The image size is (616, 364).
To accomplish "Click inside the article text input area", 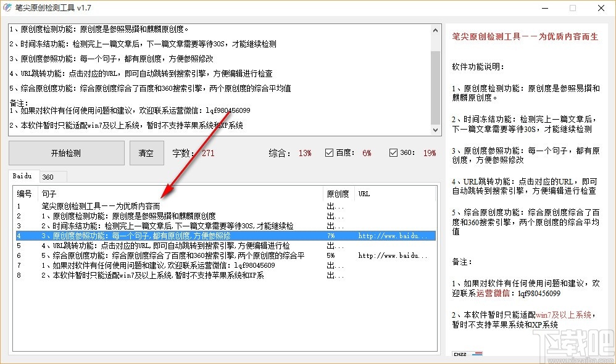I will coord(219,80).
